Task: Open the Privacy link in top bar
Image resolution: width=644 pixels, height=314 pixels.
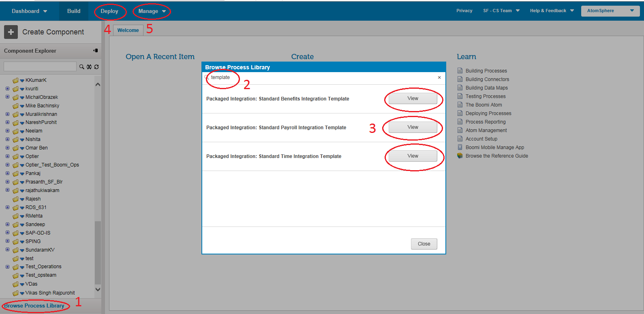Action: click(464, 11)
